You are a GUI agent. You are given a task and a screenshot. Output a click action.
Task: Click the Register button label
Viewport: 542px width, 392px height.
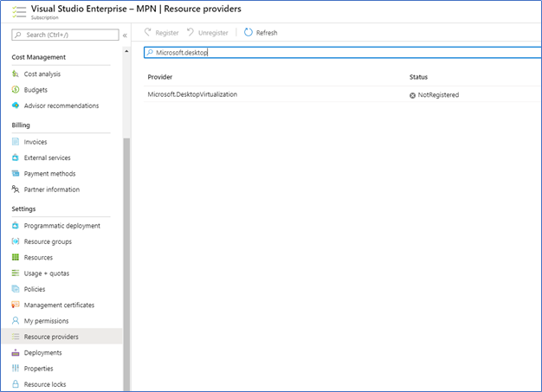[167, 33]
